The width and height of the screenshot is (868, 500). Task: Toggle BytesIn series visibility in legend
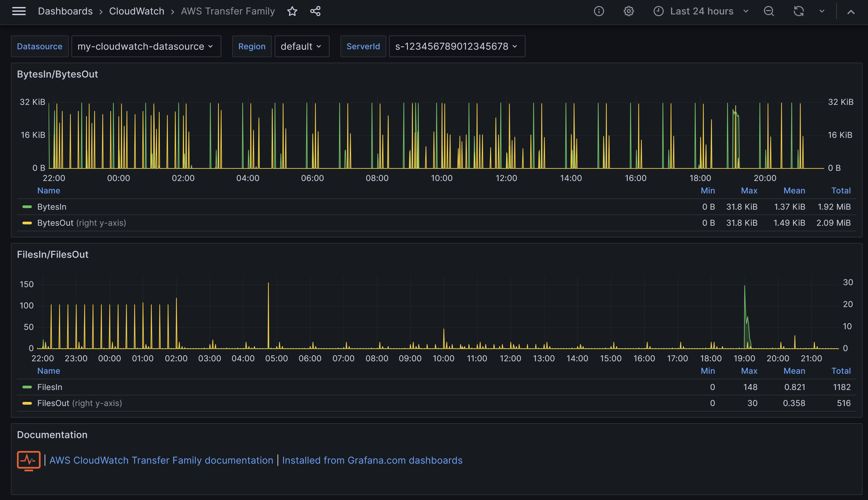pyautogui.click(x=52, y=207)
